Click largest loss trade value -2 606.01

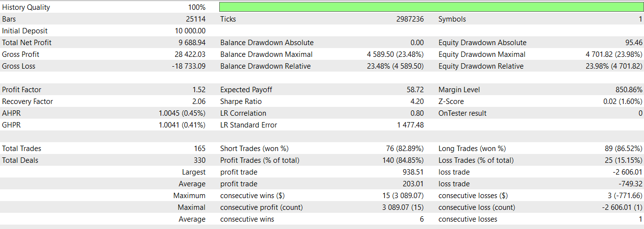(627, 172)
